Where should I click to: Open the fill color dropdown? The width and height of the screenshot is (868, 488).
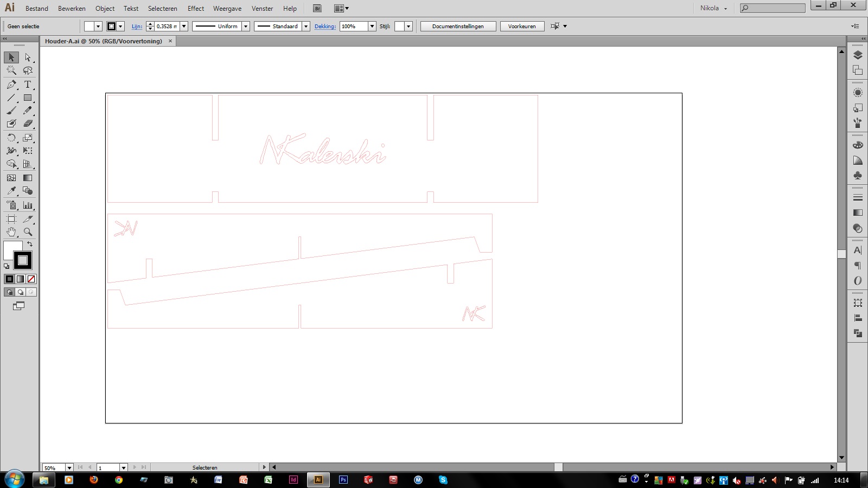98,26
